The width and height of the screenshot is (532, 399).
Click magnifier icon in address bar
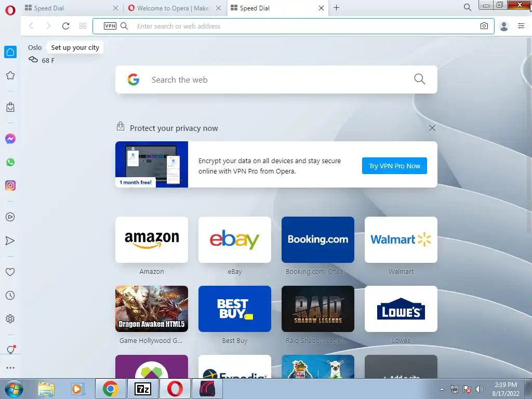[x=124, y=26]
